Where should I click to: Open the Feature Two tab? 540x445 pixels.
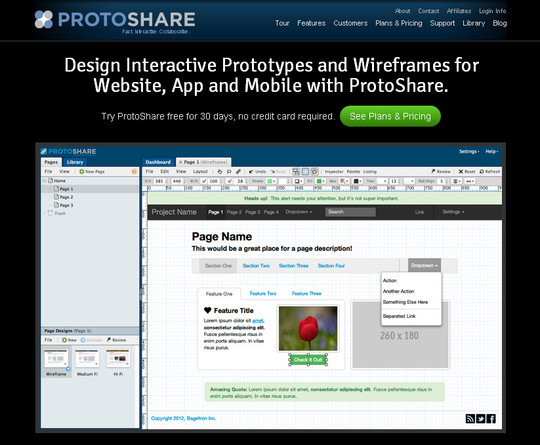pyautogui.click(x=263, y=293)
